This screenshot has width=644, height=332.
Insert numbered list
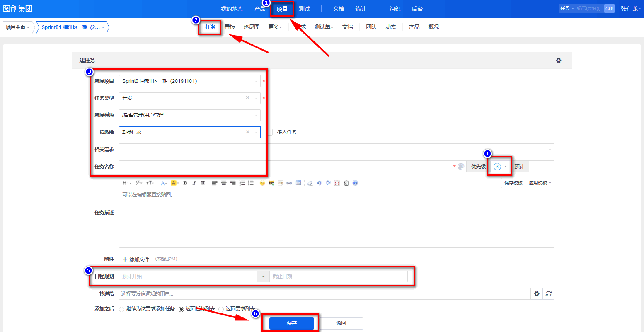(242, 183)
